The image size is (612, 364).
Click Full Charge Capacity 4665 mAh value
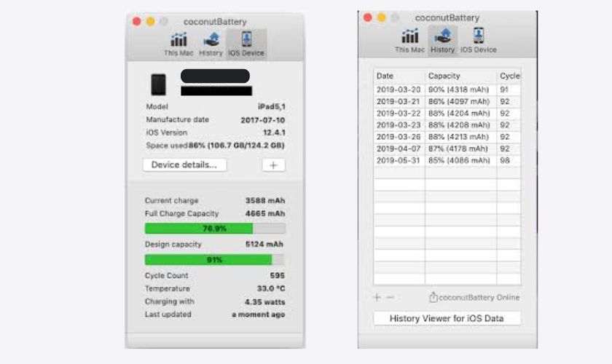click(265, 214)
